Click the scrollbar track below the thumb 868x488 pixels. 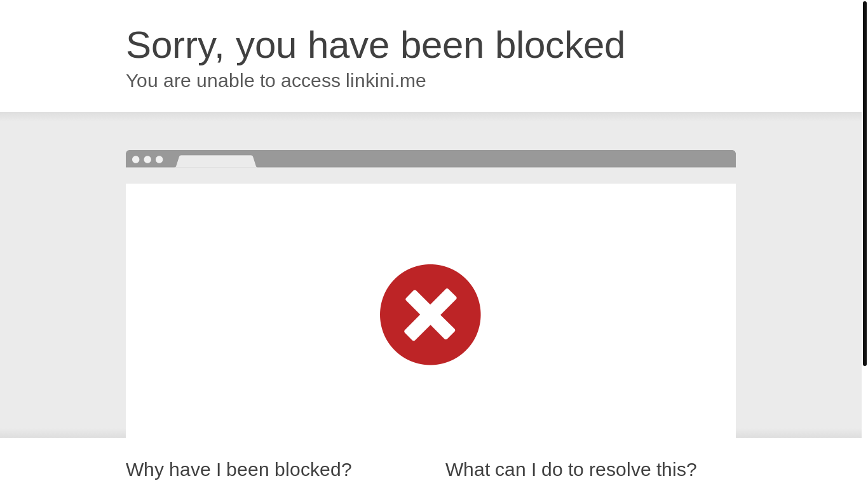[x=864, y=427]
